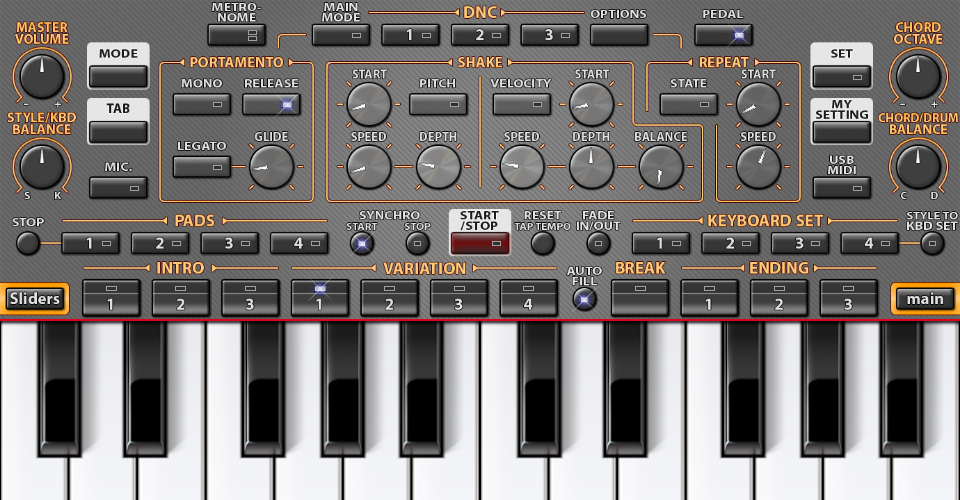Toggle the Metronome button
This screenshot has width=960, height=500.
[x=236, y=35]
